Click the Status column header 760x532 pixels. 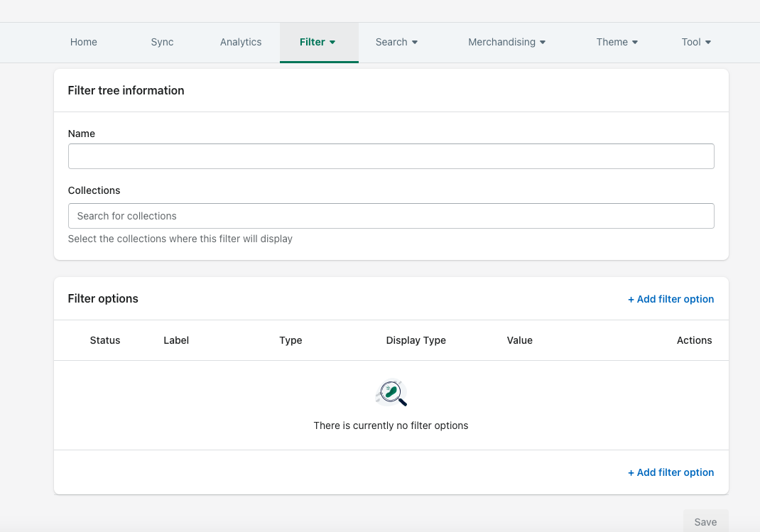click(x=104, y=340)
